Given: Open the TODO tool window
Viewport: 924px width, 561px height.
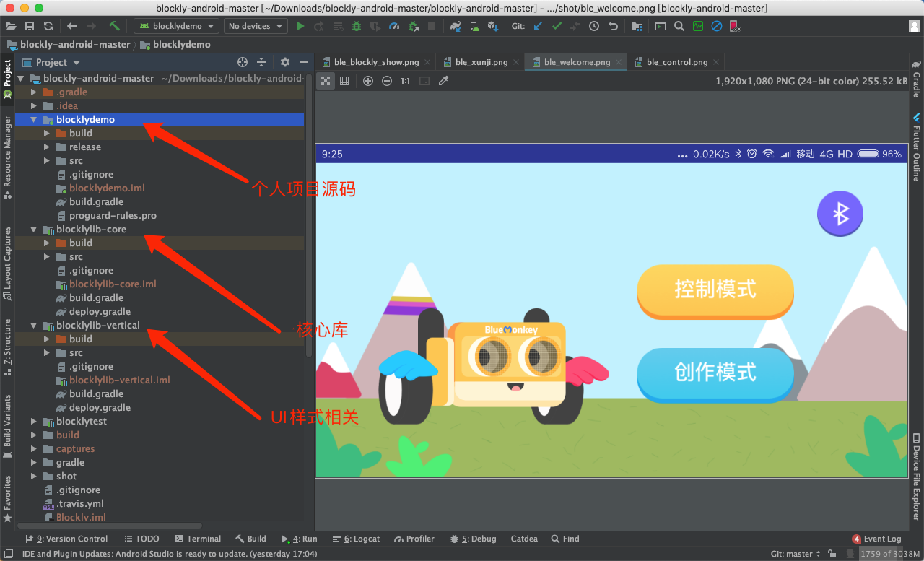Looking at the screenshot, I should tap(141, 539).
